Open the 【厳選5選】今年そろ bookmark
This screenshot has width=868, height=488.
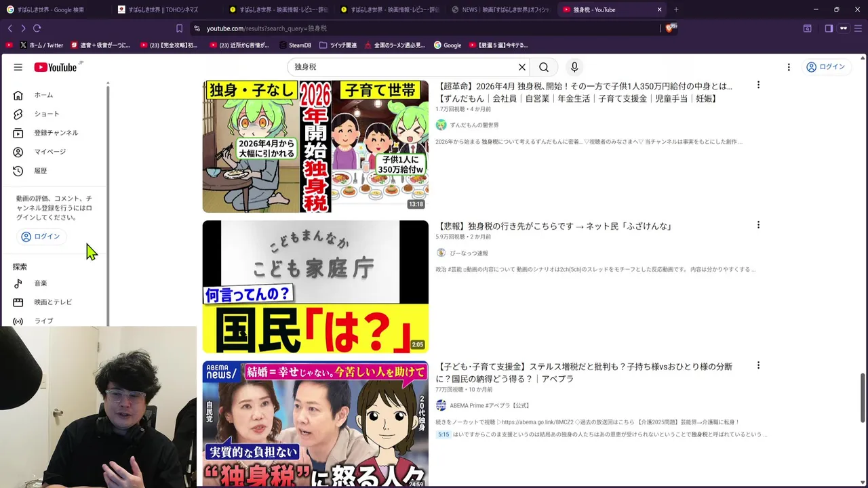pos(498,45)
